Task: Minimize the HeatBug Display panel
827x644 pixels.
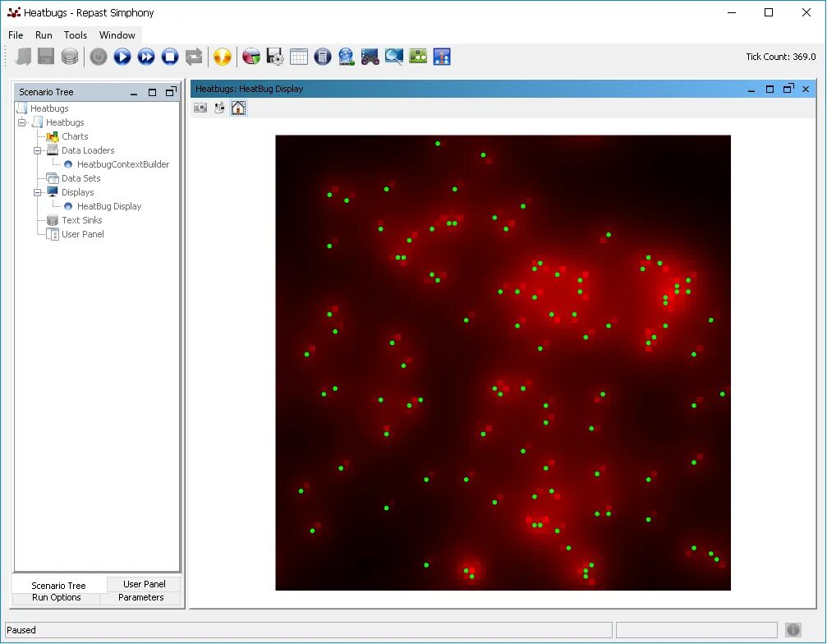Action: coord(751,90)
